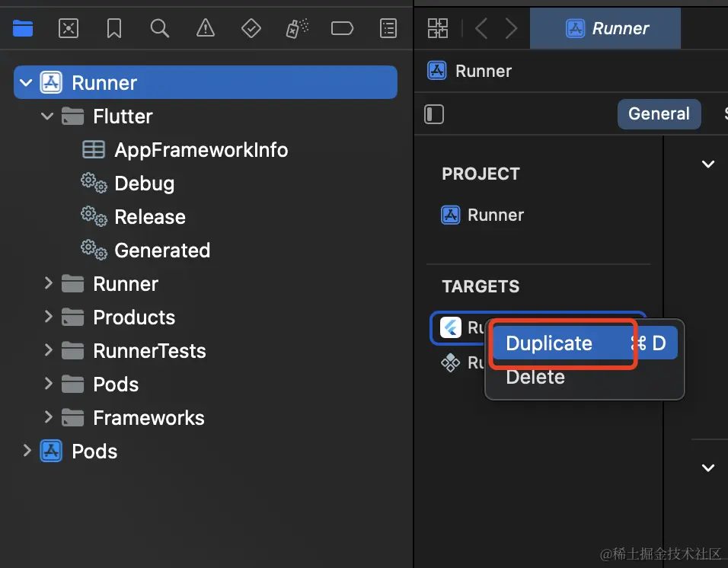This screenshot has height=568, width=728.
Task: Click the PROJECT section header
Action: 481,174
